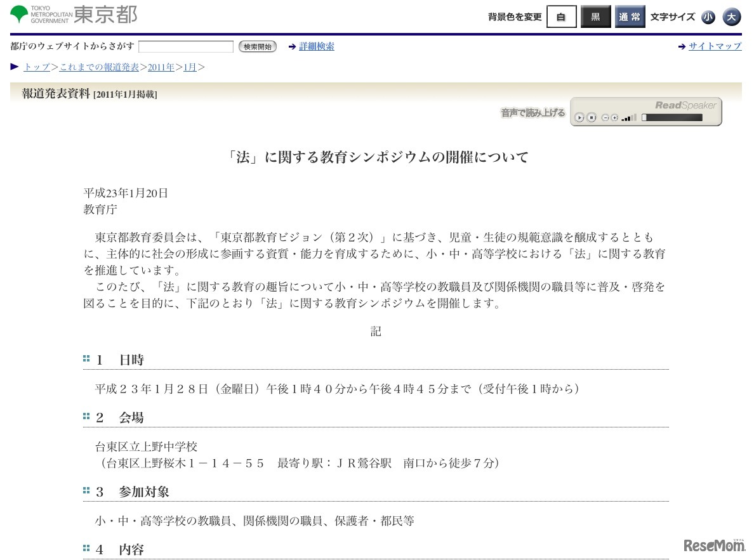Raise the ReadSpeaker volume with plus icon
754x560 pixels.
click(614, 118)
